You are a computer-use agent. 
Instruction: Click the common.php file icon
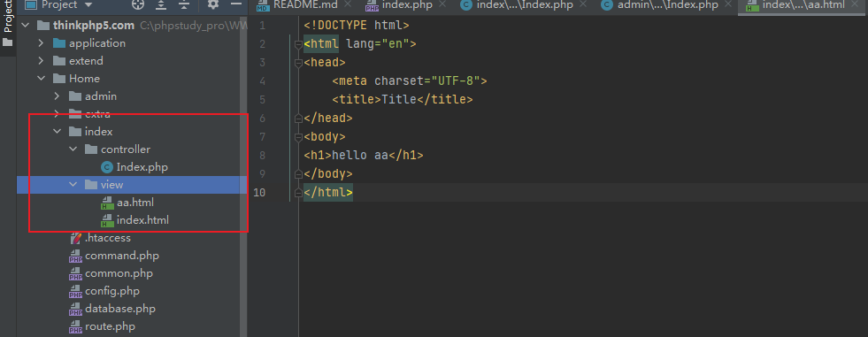coord(75,274)
